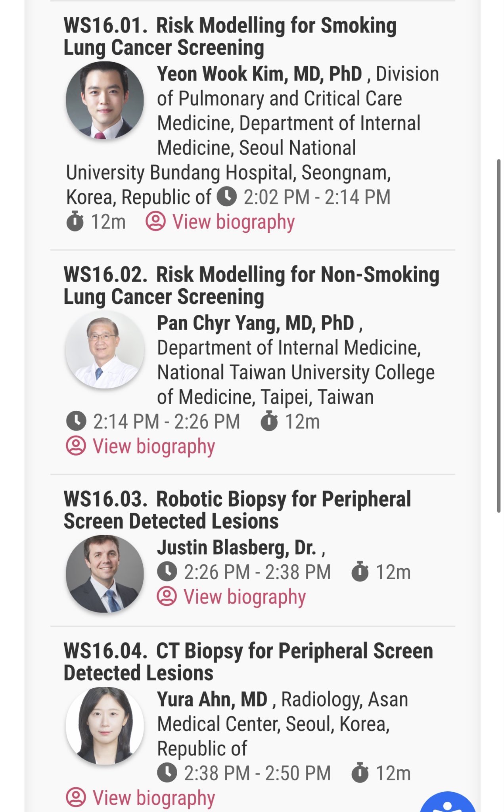Click the clock icon beside 2:02 PM

click(227, 197)
